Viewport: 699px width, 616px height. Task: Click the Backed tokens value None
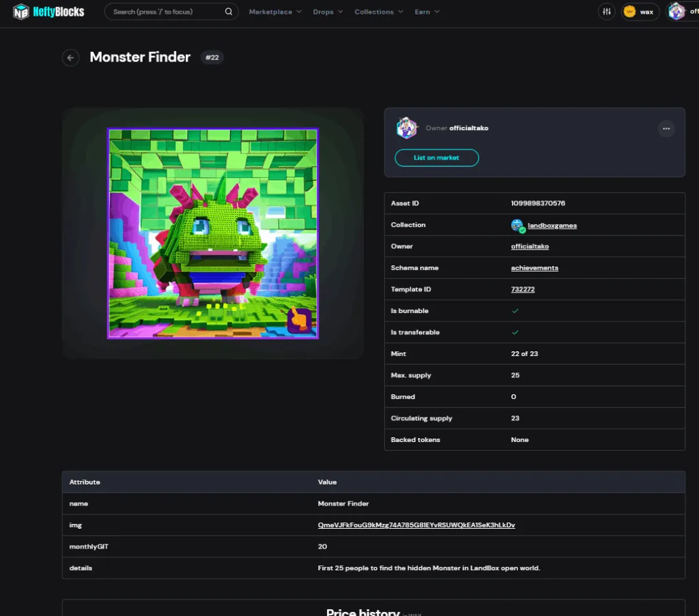(519, 439)
